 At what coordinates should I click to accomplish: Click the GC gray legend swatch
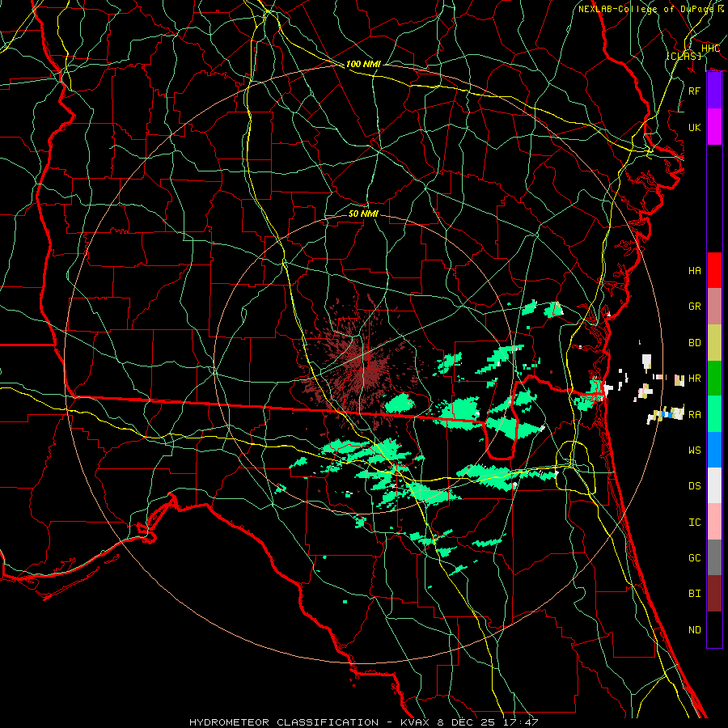(714, 557)
